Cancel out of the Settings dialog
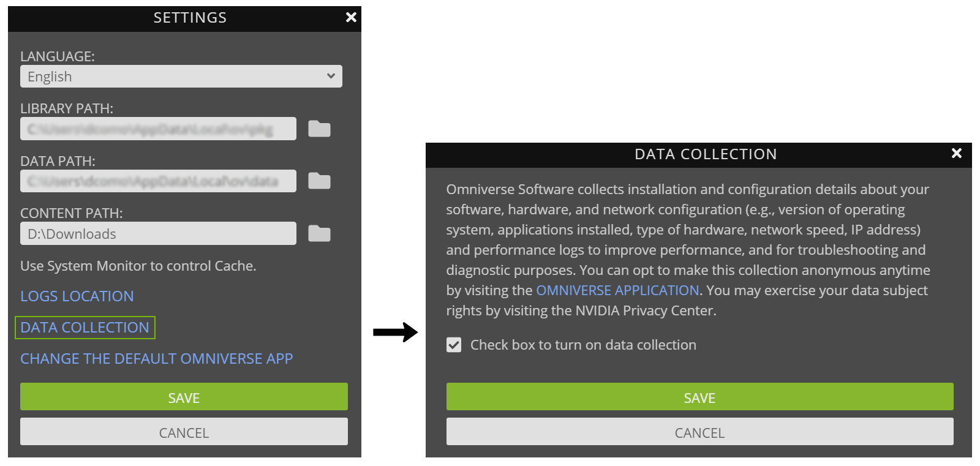Screen dimensions: 980x466 (x=184, y=432)
